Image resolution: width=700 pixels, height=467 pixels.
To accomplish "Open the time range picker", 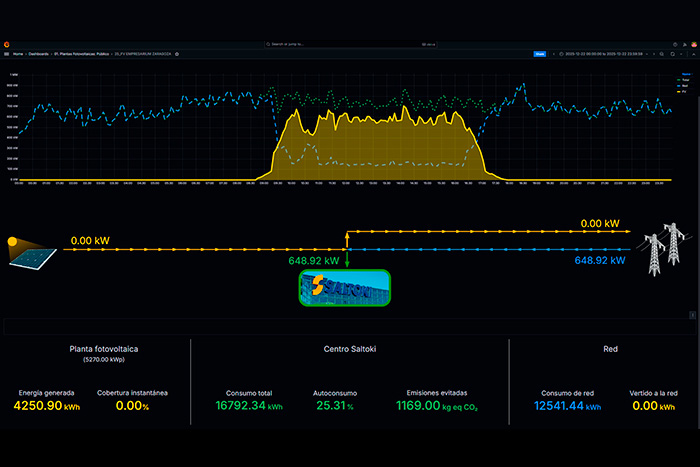I will pos(603,54).
